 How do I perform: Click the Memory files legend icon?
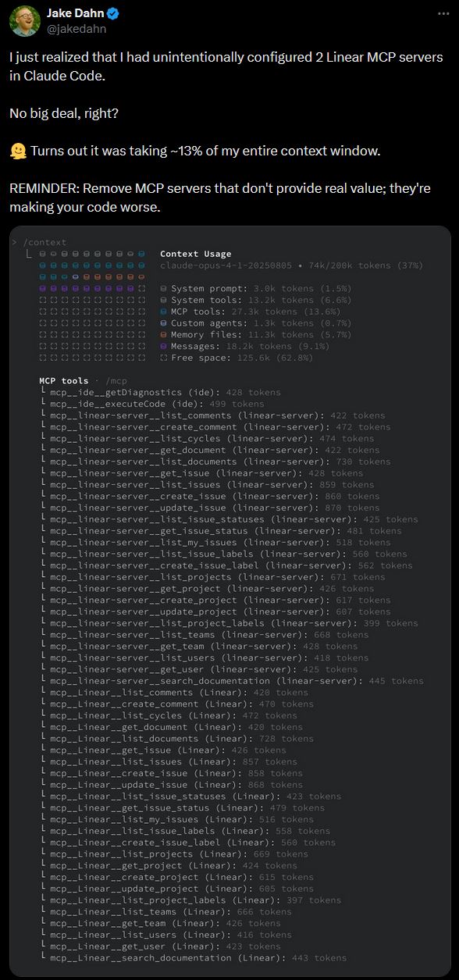pos(163,334)
